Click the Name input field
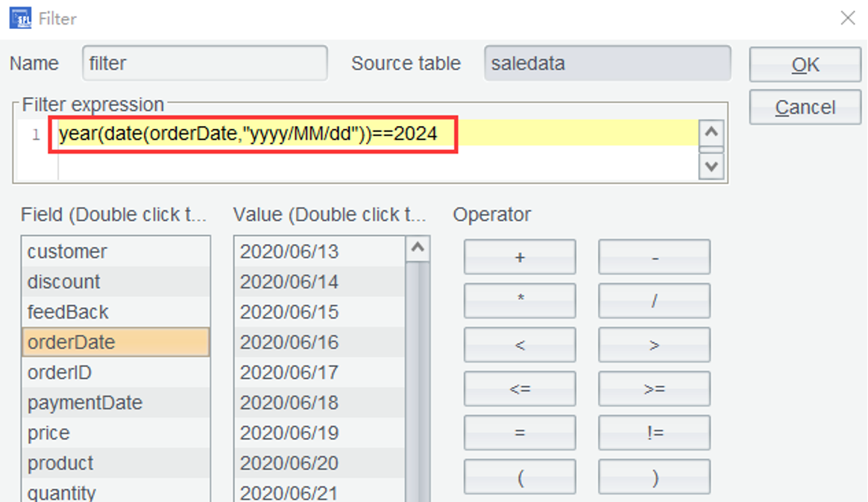The width and height of the screenshot is (868, 502). pyautogui.click(x=204, y=63)
